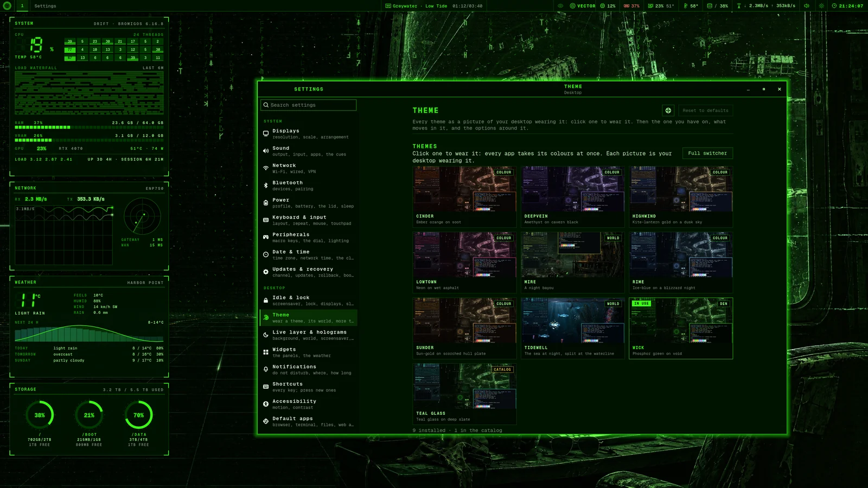Viewport: 868px width, 488px height.
Task: Click the Updates & recovery gear icon
Action: click(266, 272)
